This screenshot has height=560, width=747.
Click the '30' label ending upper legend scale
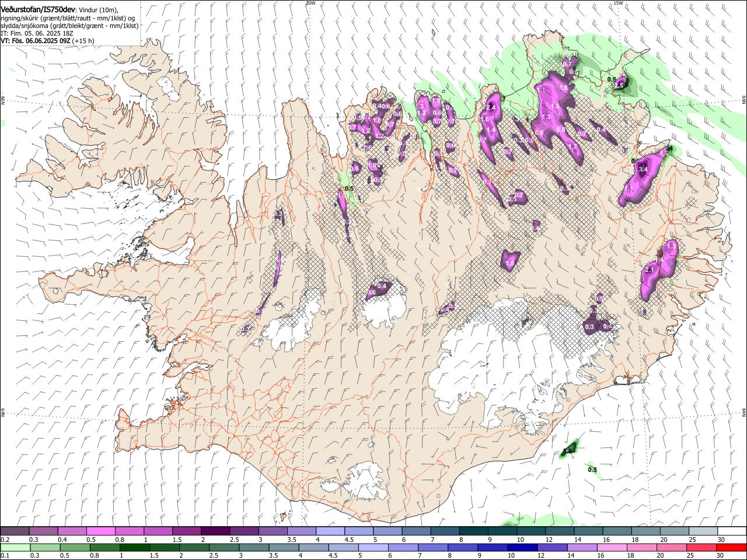(721, 540)
